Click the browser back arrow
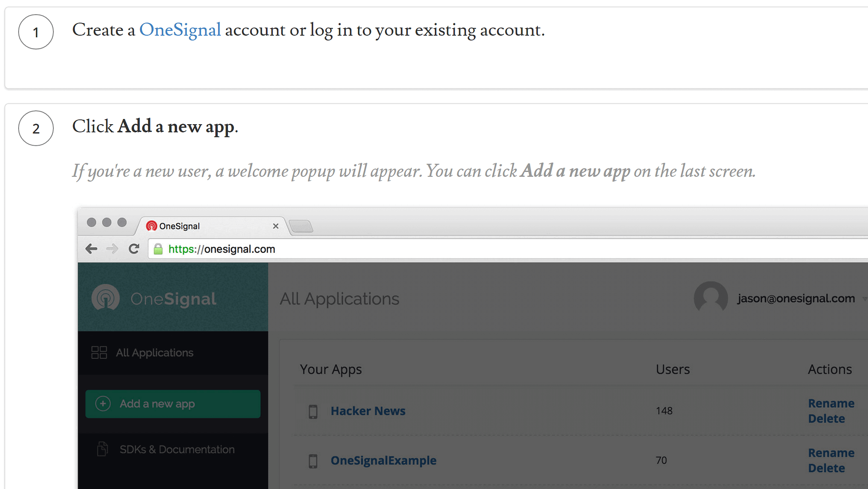Viewport: 868px width, 489px height. (x=92, y=249)
